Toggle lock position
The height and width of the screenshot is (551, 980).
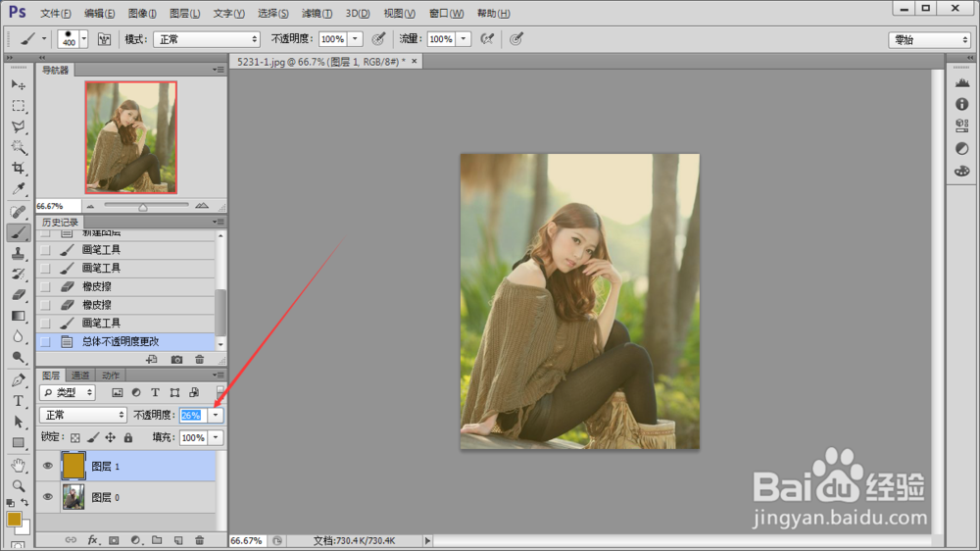tap(111, 438)
